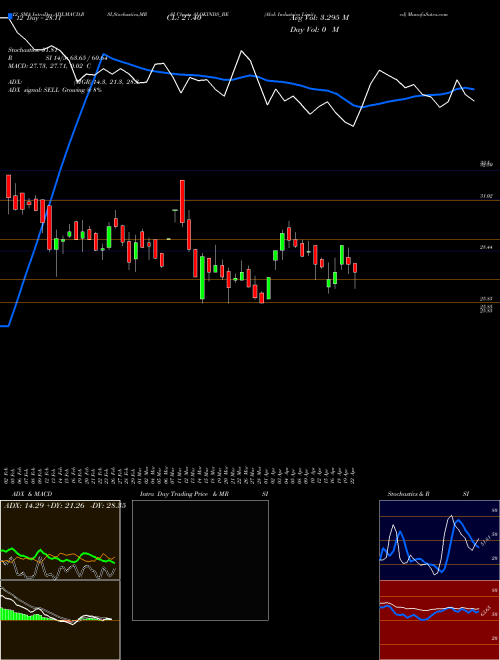Click the ADX indicator lines panel
The height and width of the screenshot is (660, 500).
[60, 540]
